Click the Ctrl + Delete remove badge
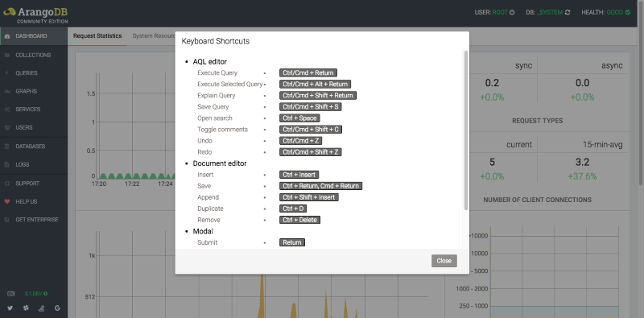The image size is (644, 318). [299, 220]
